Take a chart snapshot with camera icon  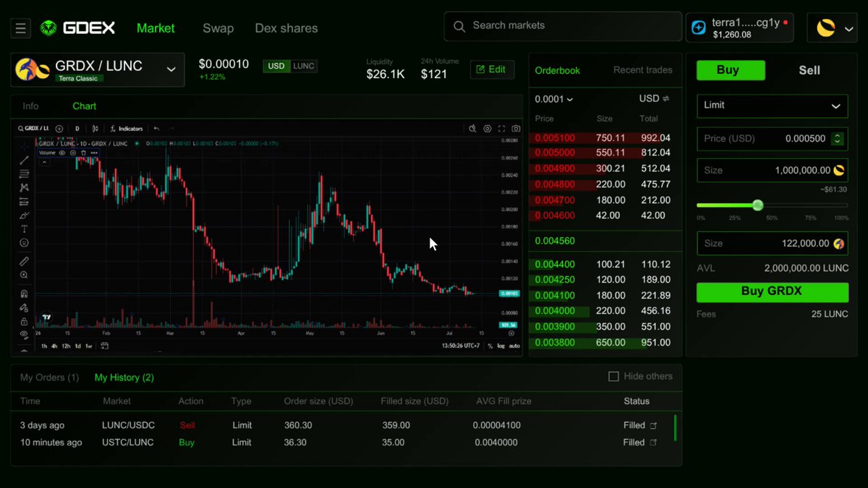(x=516, y=129)
